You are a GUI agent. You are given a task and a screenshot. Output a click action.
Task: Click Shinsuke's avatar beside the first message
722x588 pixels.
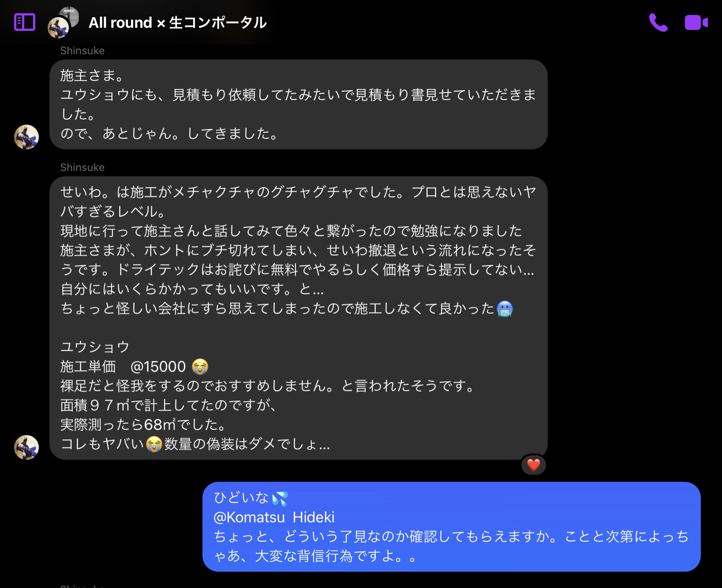click(26, 137)
